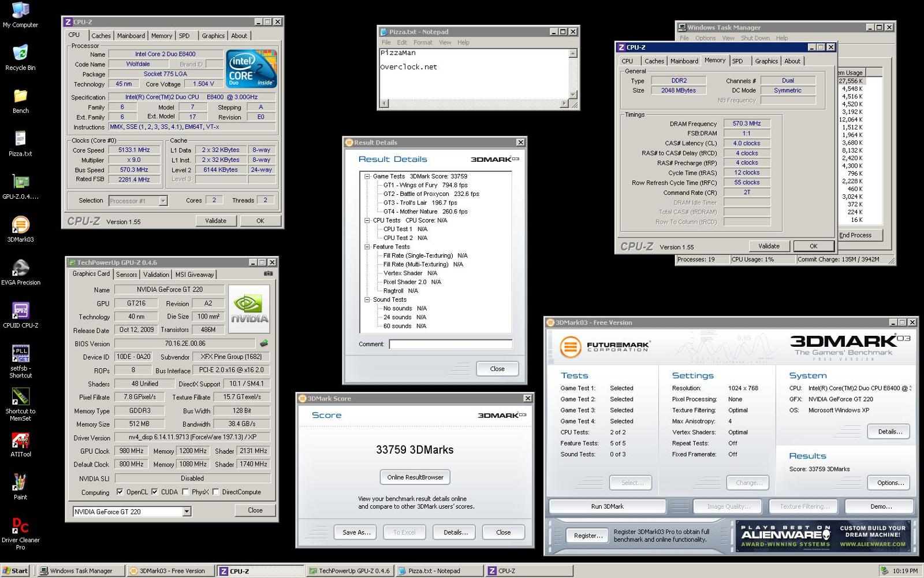Switch to Windows Task Manager taskbar item

coord(81,571)
